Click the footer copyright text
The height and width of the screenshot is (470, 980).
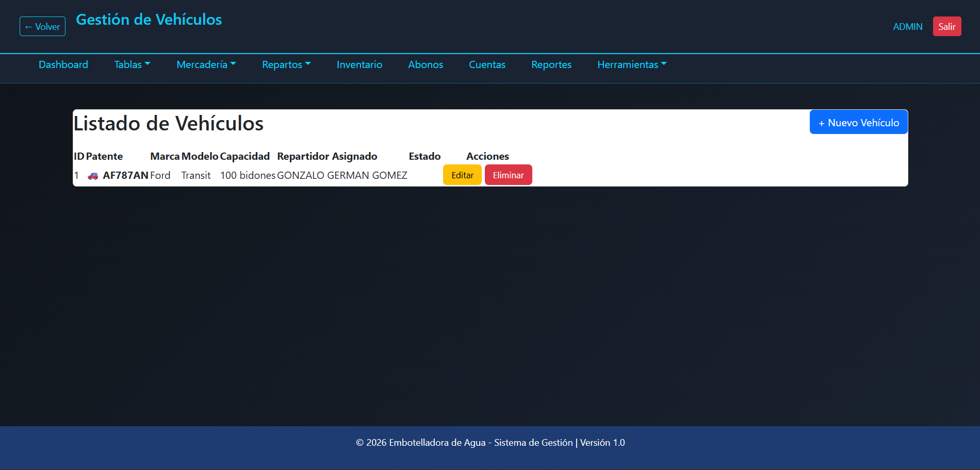click(x=490, y=443)
